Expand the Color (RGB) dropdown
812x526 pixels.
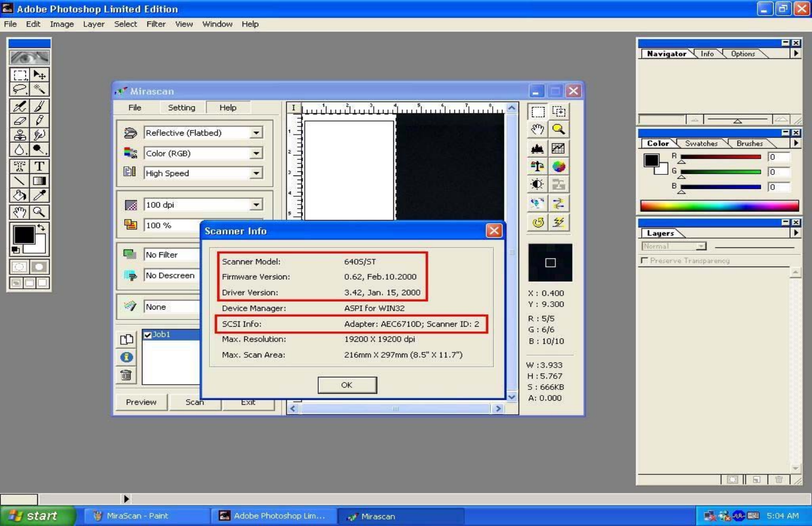tap(256, 153)
